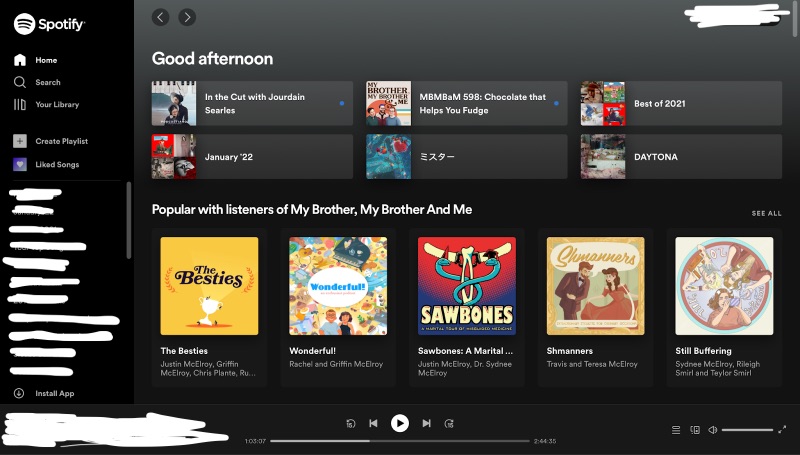
Task: Go to Home in sidebar
Action: point(35,60)
